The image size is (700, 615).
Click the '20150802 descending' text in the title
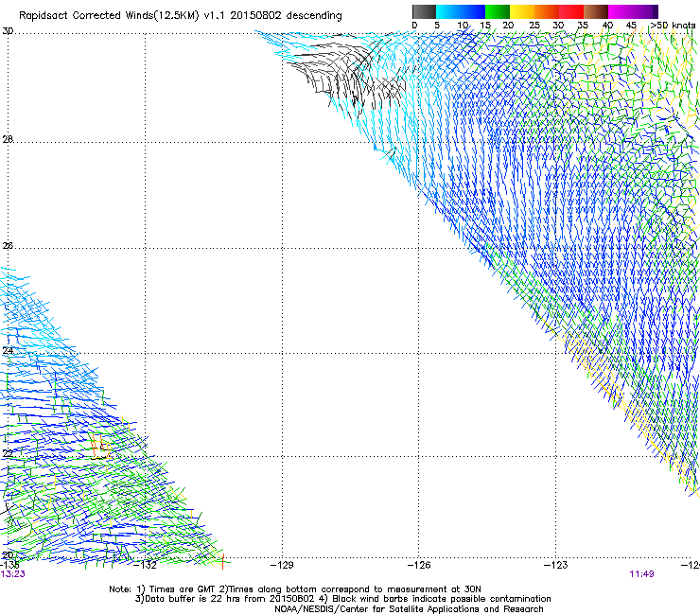click(x=287, y=16)
